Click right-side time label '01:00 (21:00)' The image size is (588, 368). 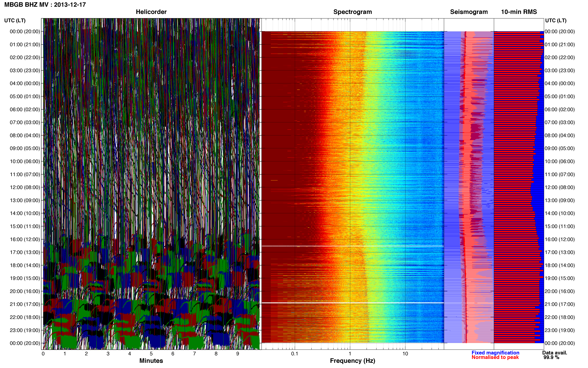pyautogui.click(x=560, y=45)
